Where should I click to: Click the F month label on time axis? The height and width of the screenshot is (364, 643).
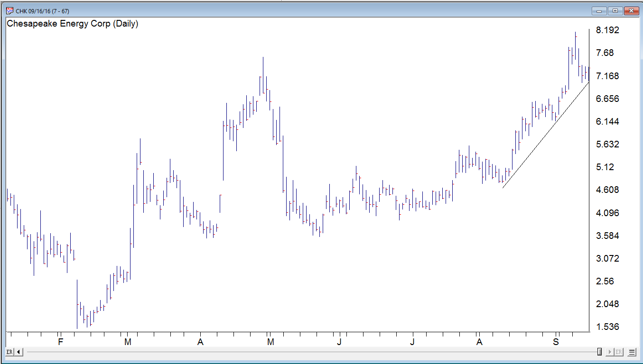[x=60, y=342]
